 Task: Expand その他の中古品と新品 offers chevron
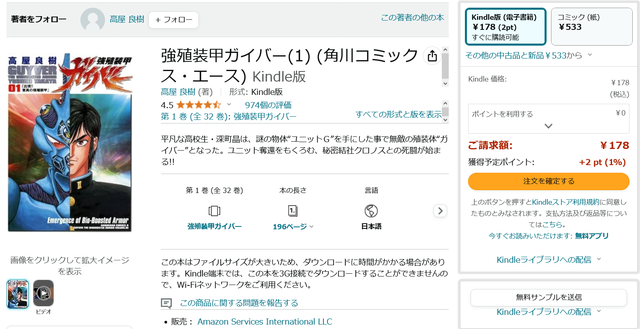590,55
